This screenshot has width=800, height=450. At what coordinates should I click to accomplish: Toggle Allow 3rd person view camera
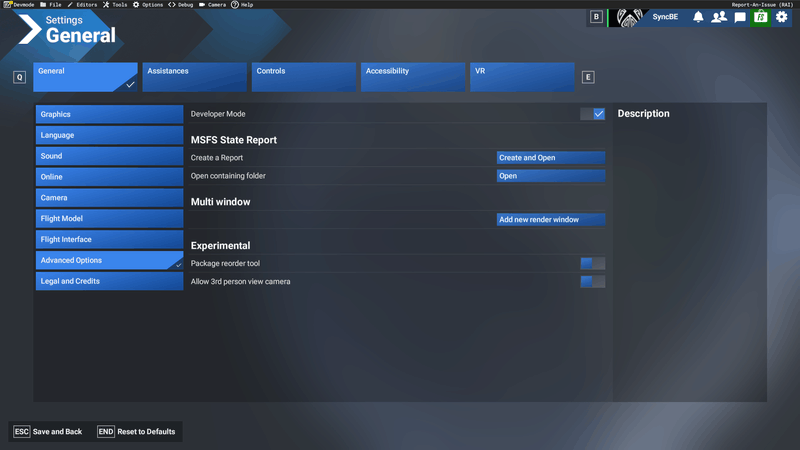[592, 282]
